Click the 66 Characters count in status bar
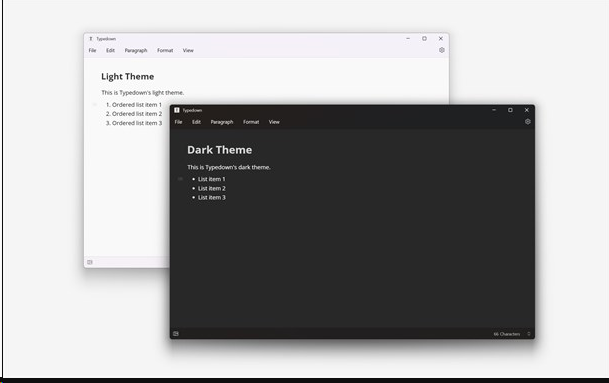The image size is (609, 383). coord(506,334)
